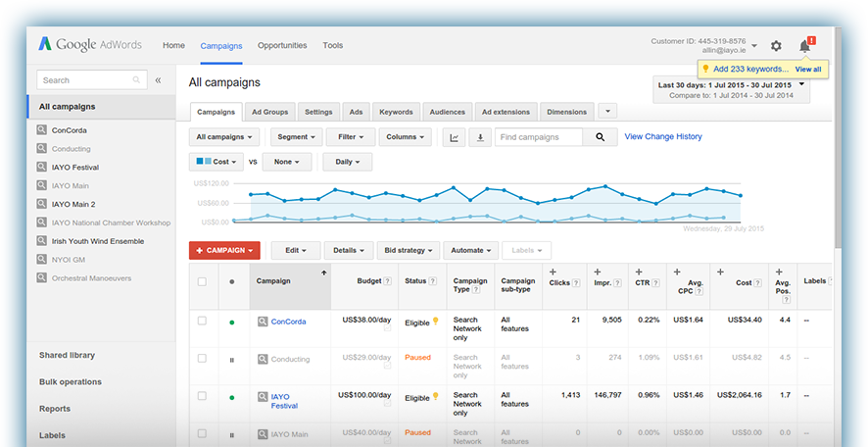Open the IAYO Festival campaign link in table
868x447 pixels.
284,401
